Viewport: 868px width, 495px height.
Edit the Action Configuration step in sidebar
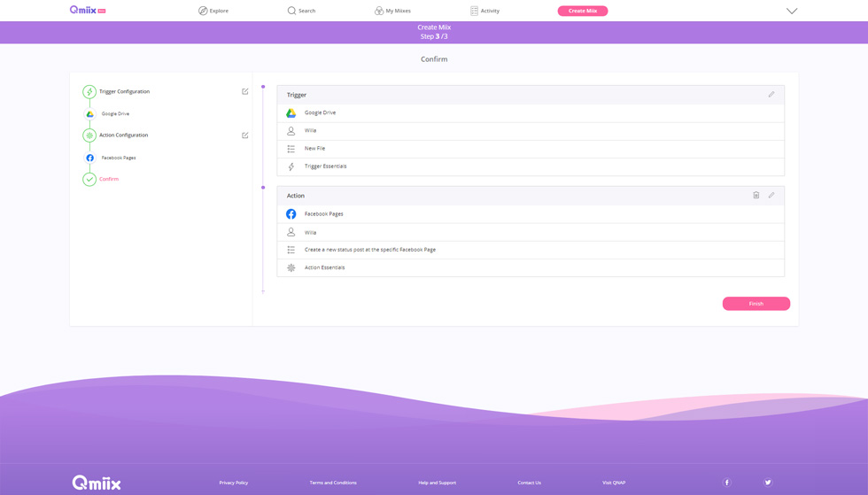point(245,135)
